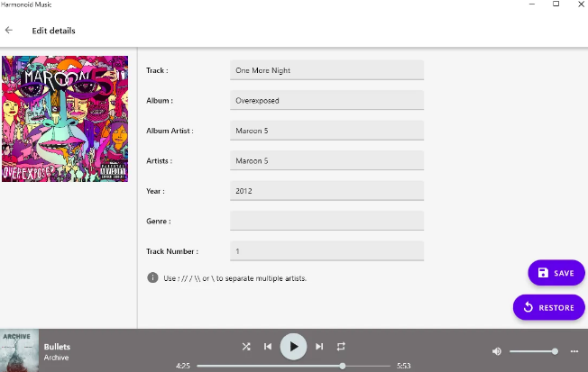Edit the Artists field
This screenshot has width=588, height=372.
[x=326, y=160]
